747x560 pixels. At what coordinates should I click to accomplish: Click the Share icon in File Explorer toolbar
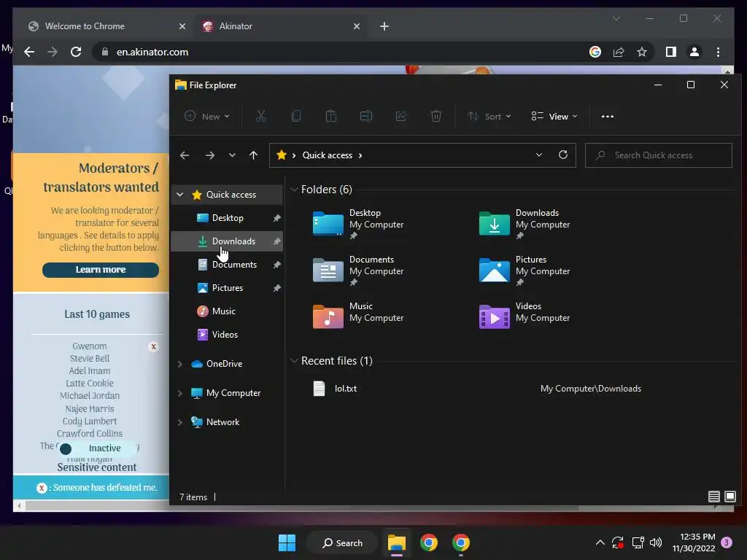click(x=401, y=116)
